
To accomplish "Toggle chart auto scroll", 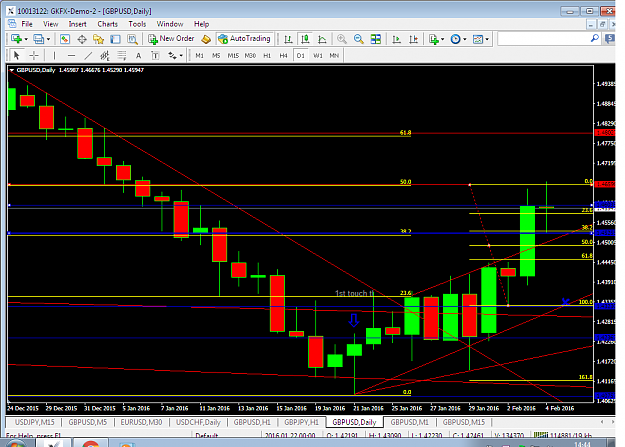I will coord(397,39).
